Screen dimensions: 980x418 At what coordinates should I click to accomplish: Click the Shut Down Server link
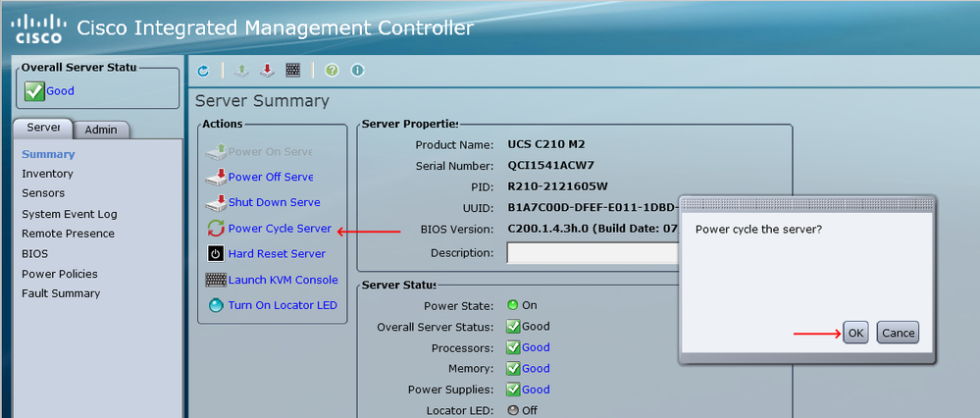click(x=275, y=202)
